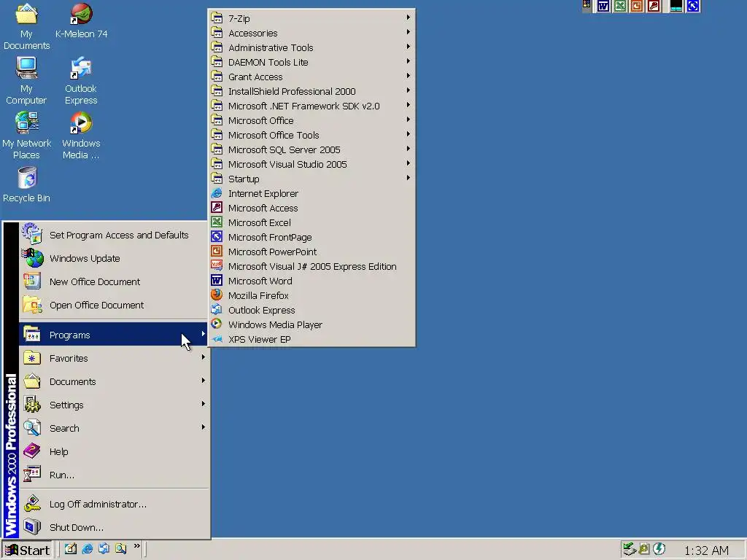
Task: Click the yellow system tray icon
Action: click(644, 549)
